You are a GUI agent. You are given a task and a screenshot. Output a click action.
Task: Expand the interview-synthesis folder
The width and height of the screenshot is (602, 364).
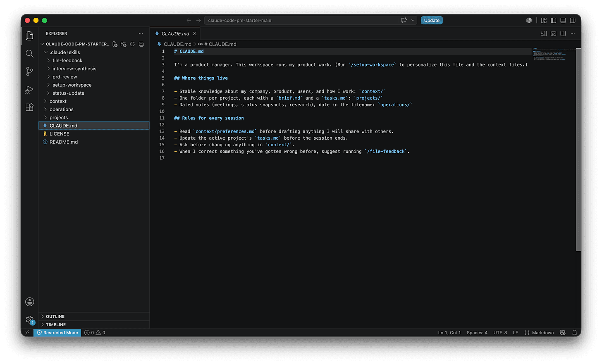point(94,69)
